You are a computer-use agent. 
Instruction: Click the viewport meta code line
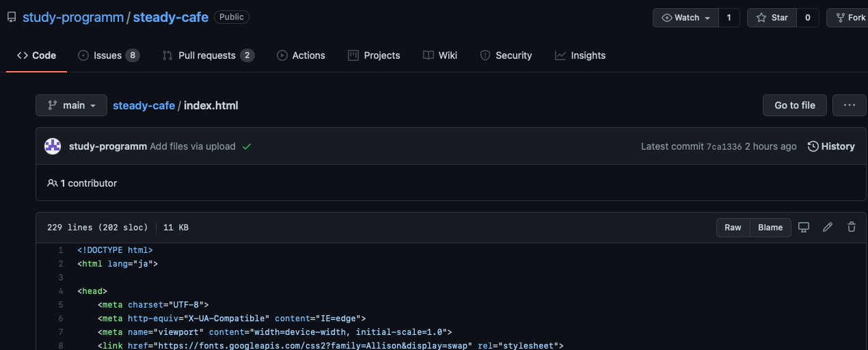tap(275, 332)
